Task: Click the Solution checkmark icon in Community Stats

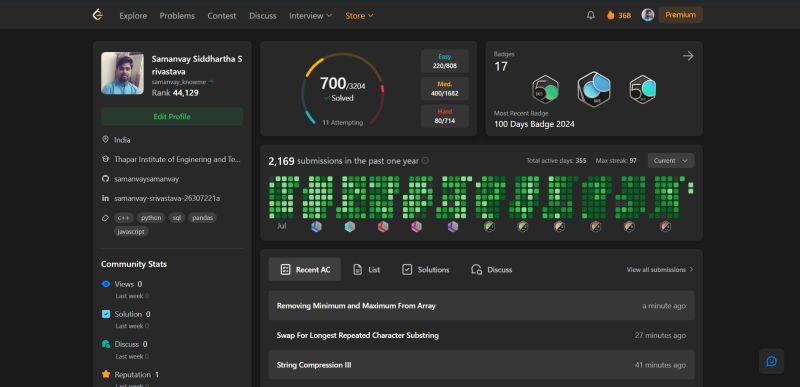Action: [x=106, y=314]
